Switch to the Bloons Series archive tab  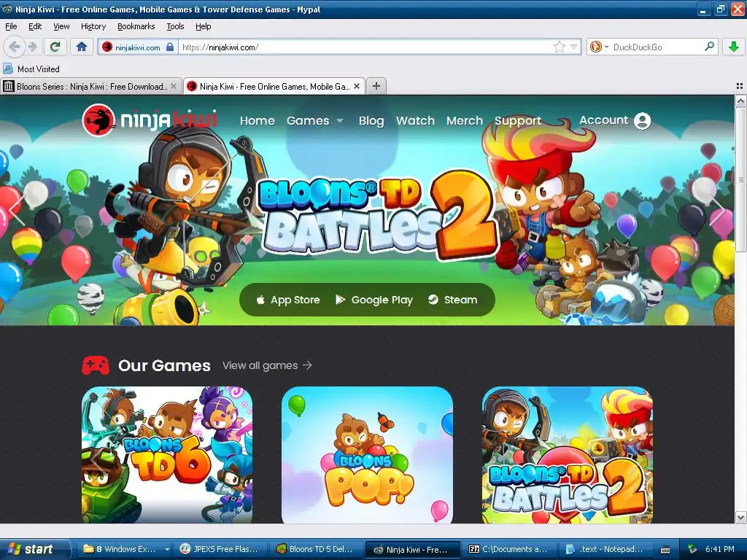91,86
